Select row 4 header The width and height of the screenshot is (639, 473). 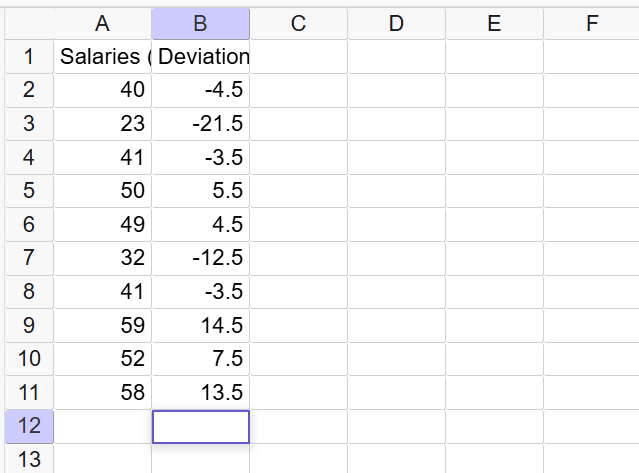(x=29, y=157)
